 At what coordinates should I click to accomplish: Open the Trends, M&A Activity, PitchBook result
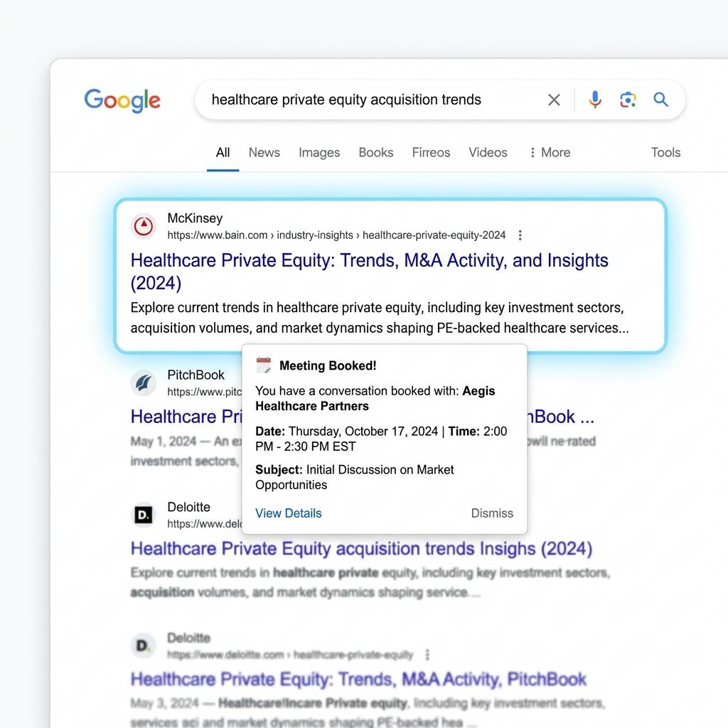(x=358, y=679)
